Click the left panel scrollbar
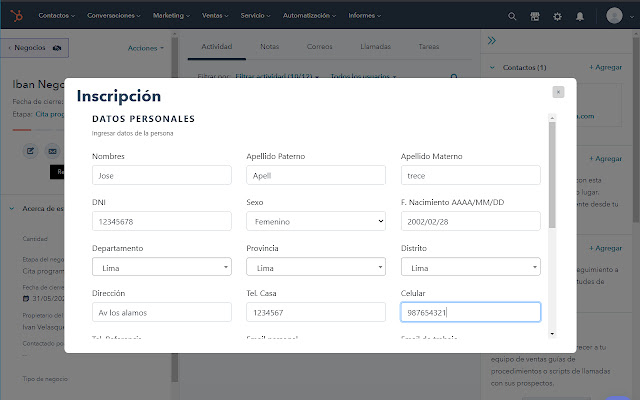640x400 pixels. [x=175, y=208]
